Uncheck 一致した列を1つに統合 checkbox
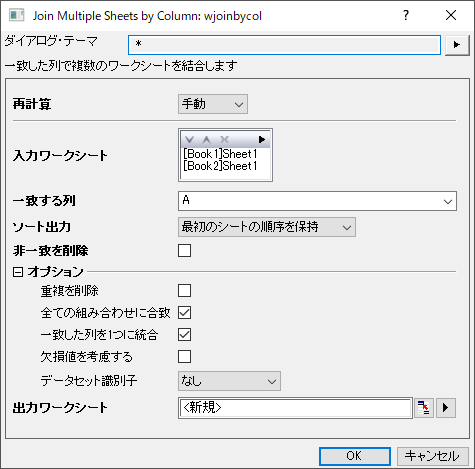Screen dimensions: 475x469 coord(184,335)
